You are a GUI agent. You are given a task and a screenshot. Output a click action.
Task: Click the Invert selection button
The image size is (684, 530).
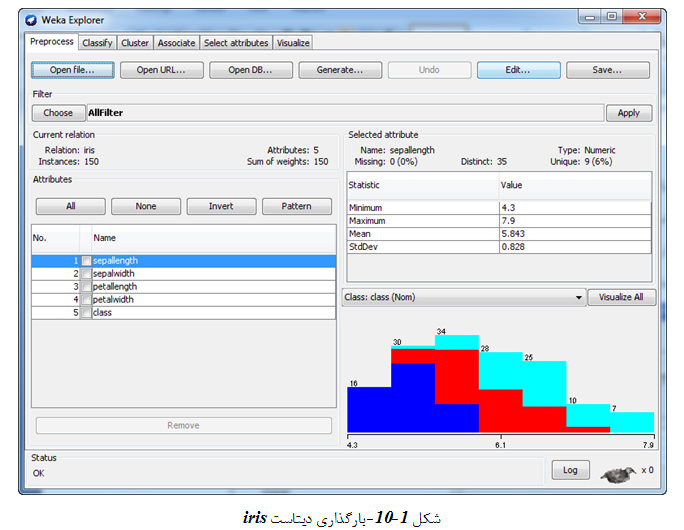[221, 206]
